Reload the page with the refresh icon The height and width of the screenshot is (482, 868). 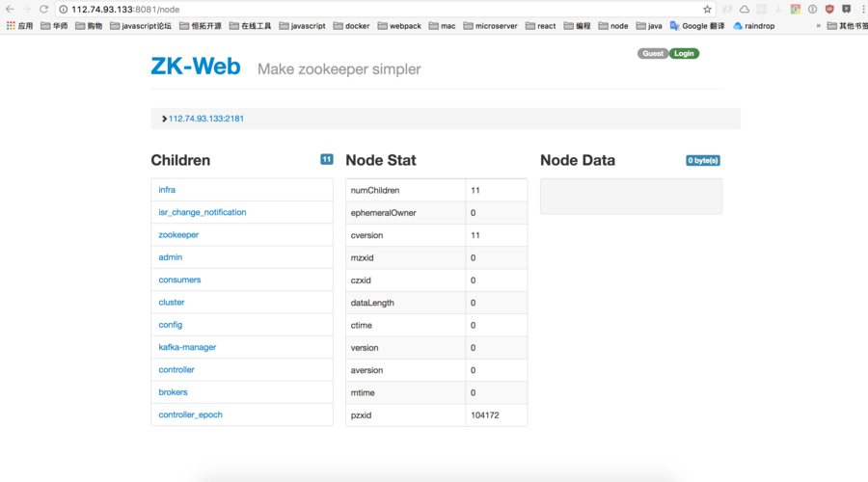pos(43,9)
